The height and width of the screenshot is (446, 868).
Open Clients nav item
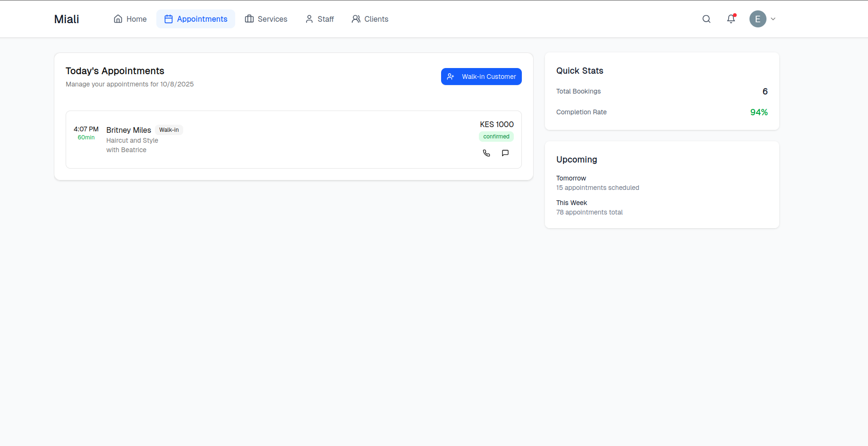coord(370,19)
